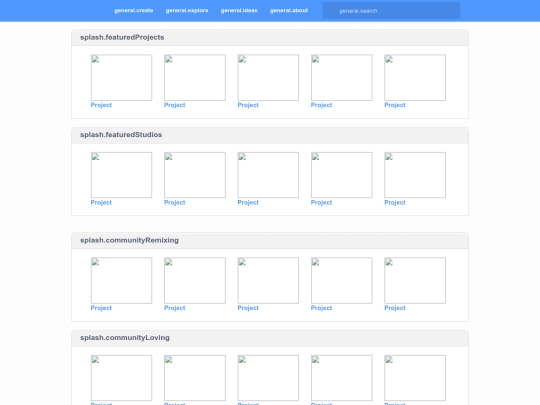Click fifth Project link in splash.featuredStudios
Viewport: 540px width, 405px height.
tap(395, 202)
